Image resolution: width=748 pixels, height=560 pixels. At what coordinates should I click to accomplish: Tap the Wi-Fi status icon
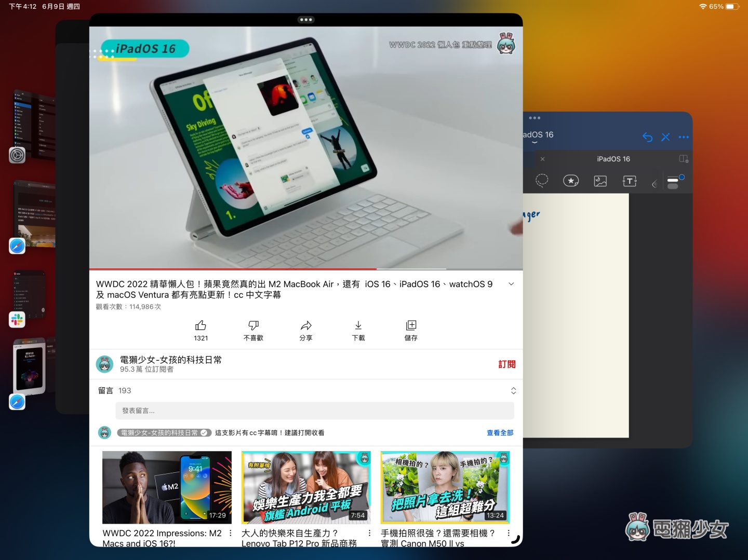pyautogui.click(x=703, y=7)
